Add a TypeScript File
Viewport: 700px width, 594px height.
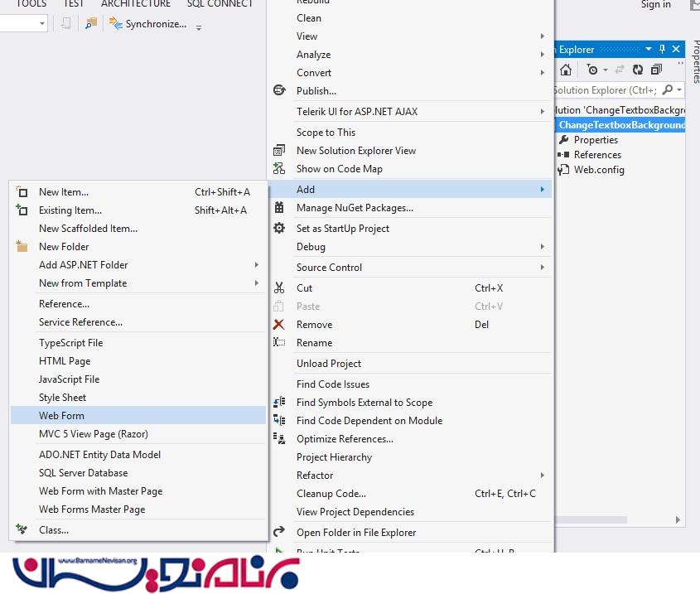tap(138, 342)
